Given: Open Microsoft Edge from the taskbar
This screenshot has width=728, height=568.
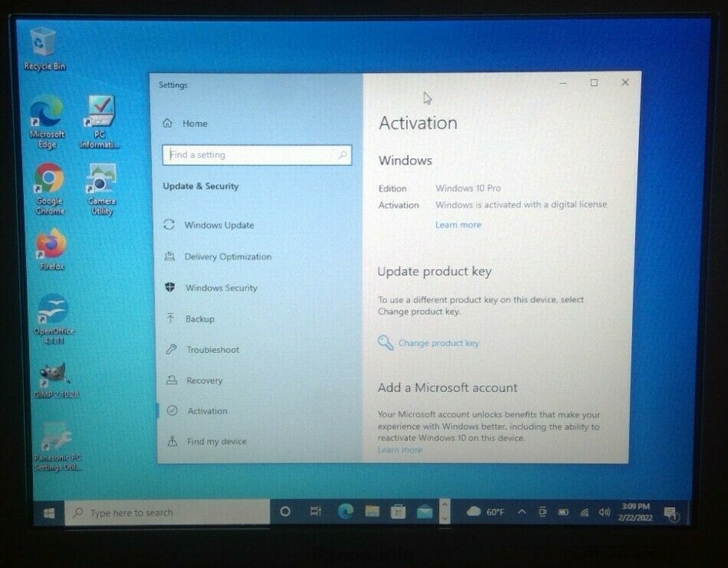Looking at the screenshot, I should 346,512.
